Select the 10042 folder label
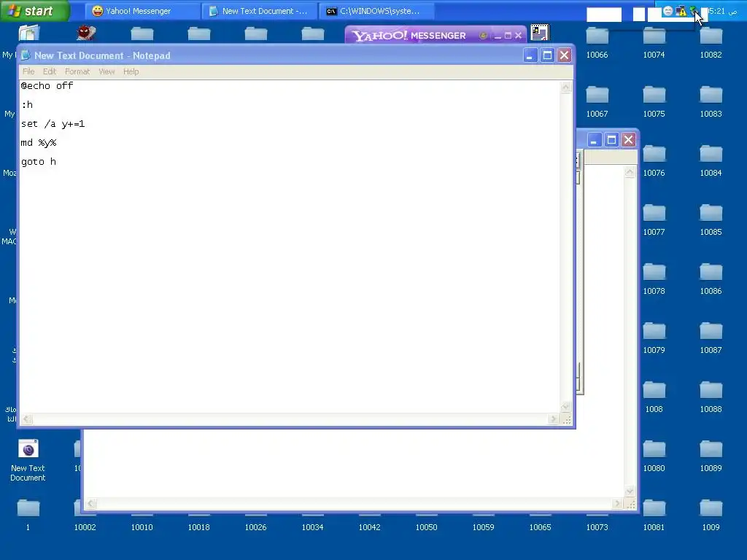The height and width of the screenshot is (560, 747). (x=370, y=527)
